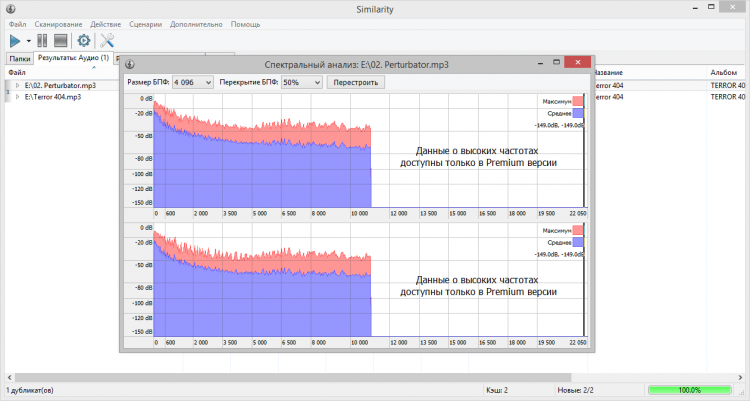The height and width of the screenshot is (401, 750).
Task: Expand the E:\02. Perturbator.mp3 row
Action: pyautogui.click(x=18, y=85)
